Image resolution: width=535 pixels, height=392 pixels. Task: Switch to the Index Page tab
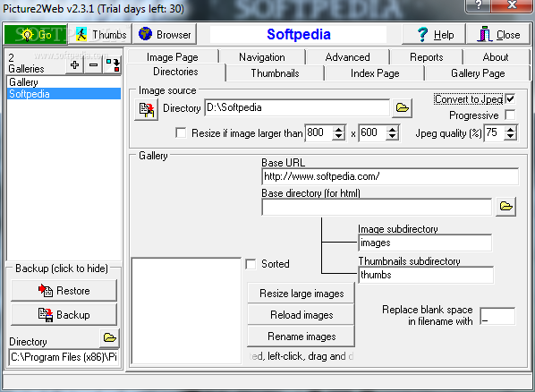click(375, 73)
